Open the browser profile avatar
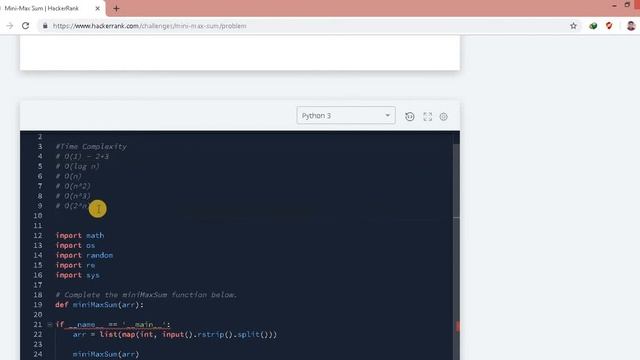This screenshot has height=360, width=640. (x=631, y=26)
